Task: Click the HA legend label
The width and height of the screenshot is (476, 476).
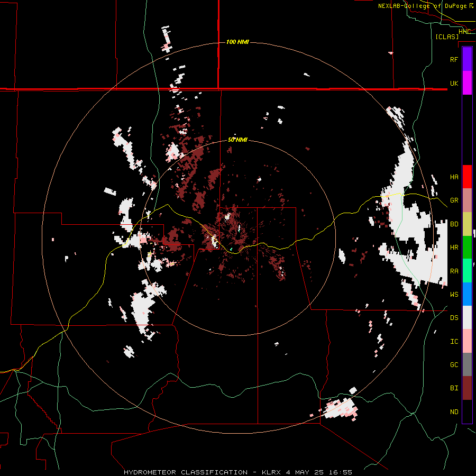Action: (x=454, y=177)
